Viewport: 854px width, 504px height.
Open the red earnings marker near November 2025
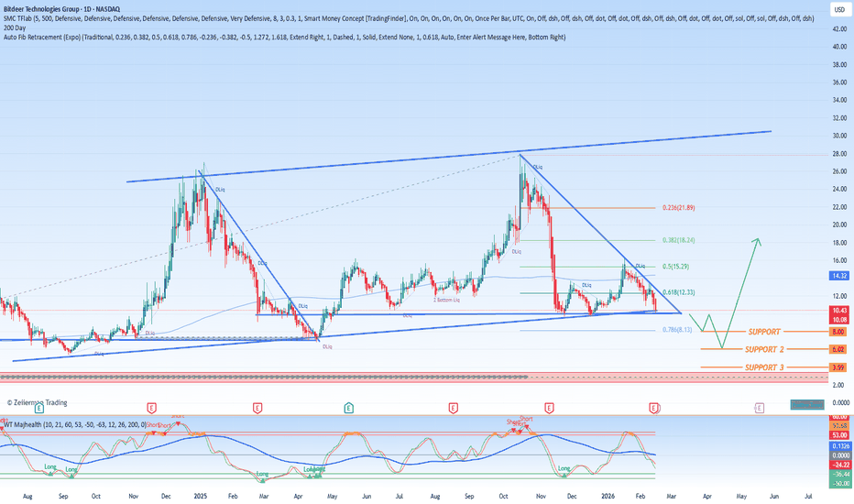tap(549, 408)
